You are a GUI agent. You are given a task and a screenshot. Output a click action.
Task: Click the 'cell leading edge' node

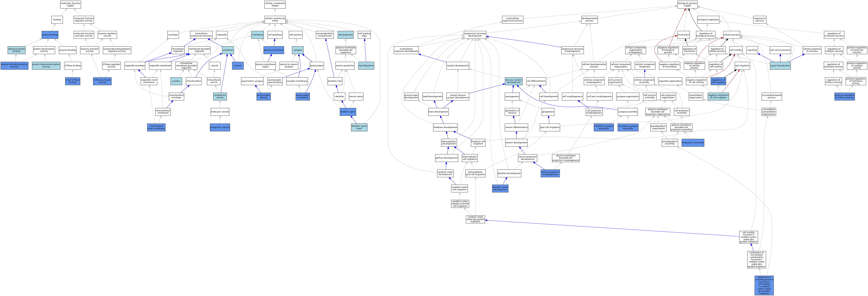[364, 35]
